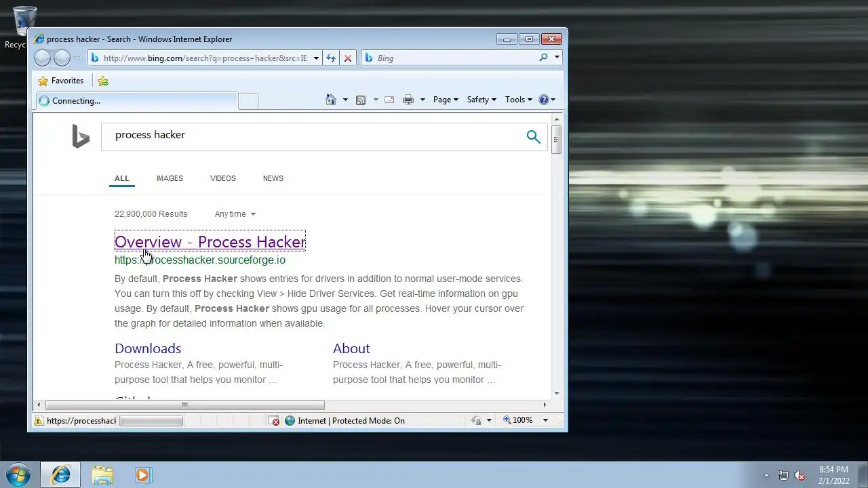This screenshot has height=488, width=868.
Task: Open a new blank tab
Action: [248, 102]
